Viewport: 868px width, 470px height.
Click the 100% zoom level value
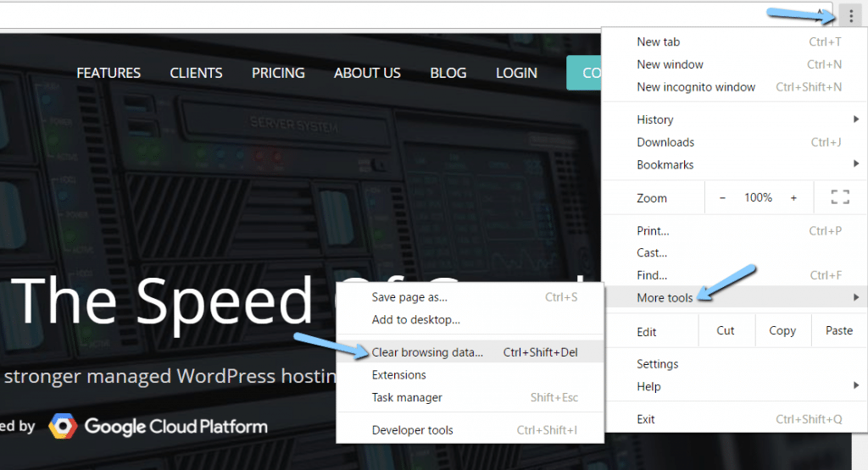point(758,197)
